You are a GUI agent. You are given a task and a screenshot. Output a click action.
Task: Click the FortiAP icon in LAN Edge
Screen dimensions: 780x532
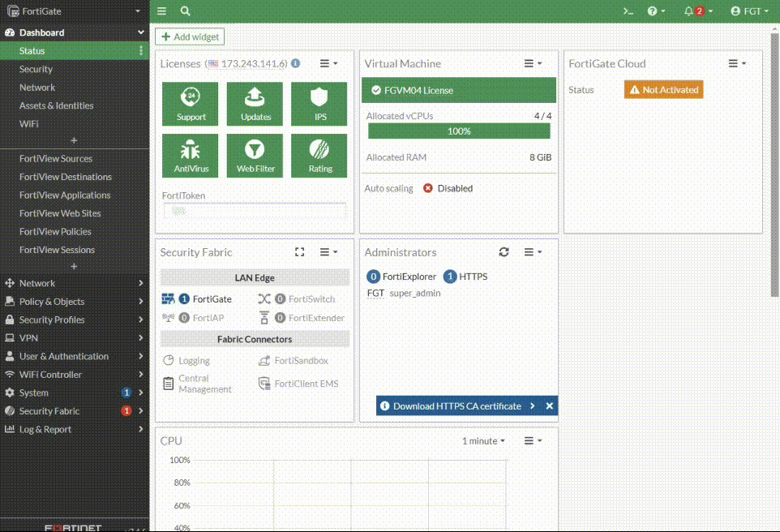(168, 318)
